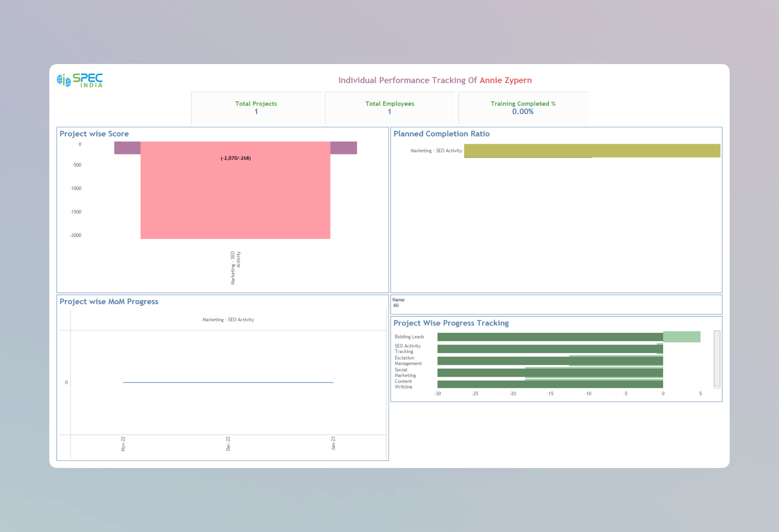The image size is (779, 532).
Task: Select the Bidding Leads row label
Action: pyautogui.click(x=409, y=337)
